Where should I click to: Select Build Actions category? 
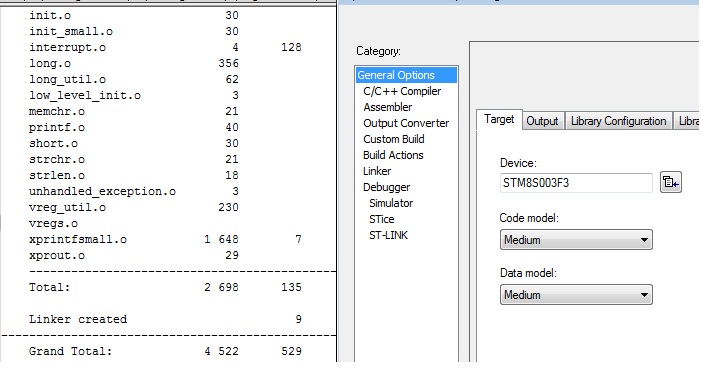393,155
